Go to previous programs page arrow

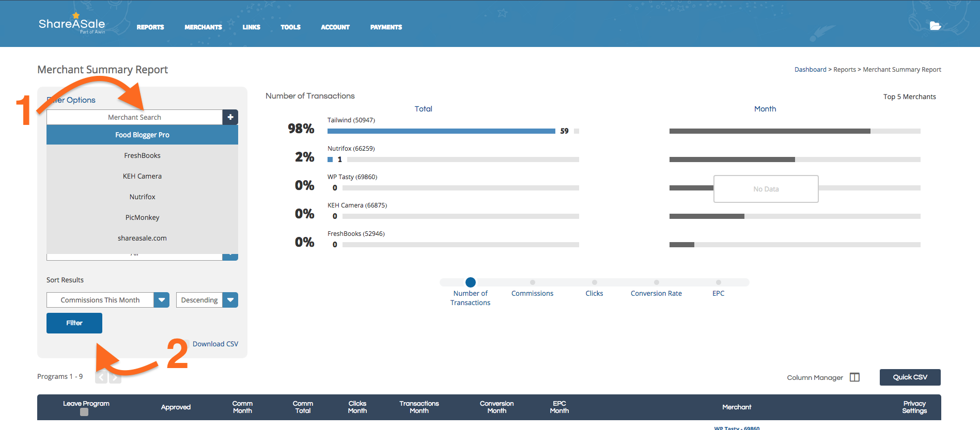coord(101,377)
